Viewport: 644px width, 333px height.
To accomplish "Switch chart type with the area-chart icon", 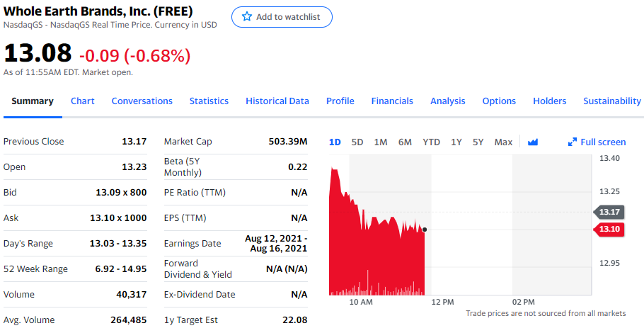I will (x=533, y=142).
